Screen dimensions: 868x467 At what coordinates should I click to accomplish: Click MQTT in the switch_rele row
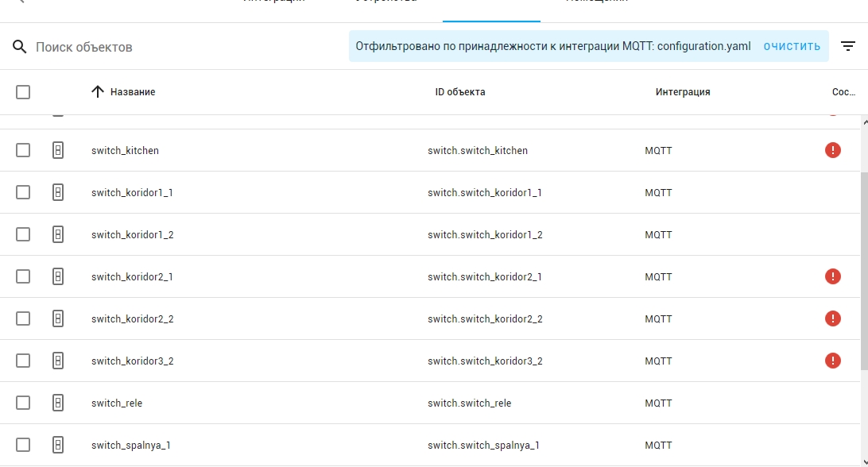click(x=658, y=403)
